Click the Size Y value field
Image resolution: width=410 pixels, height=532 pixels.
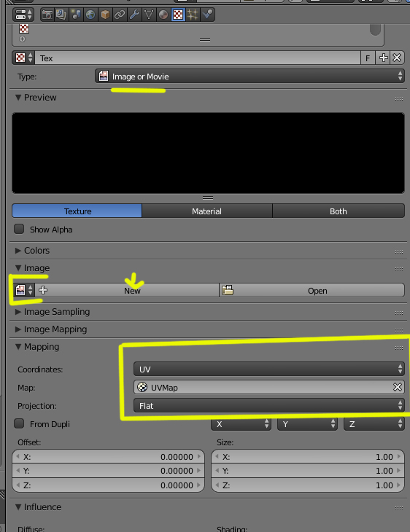(308, 471)
